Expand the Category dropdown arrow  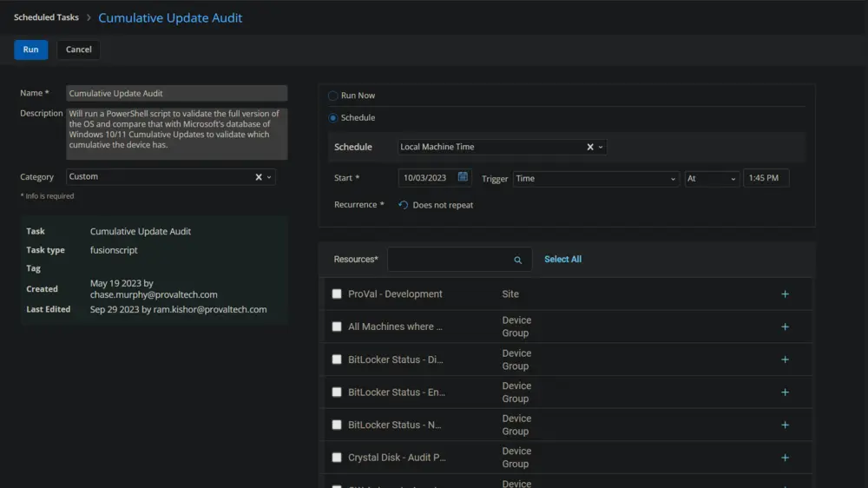pyautogui.click(x=269, y=177)
